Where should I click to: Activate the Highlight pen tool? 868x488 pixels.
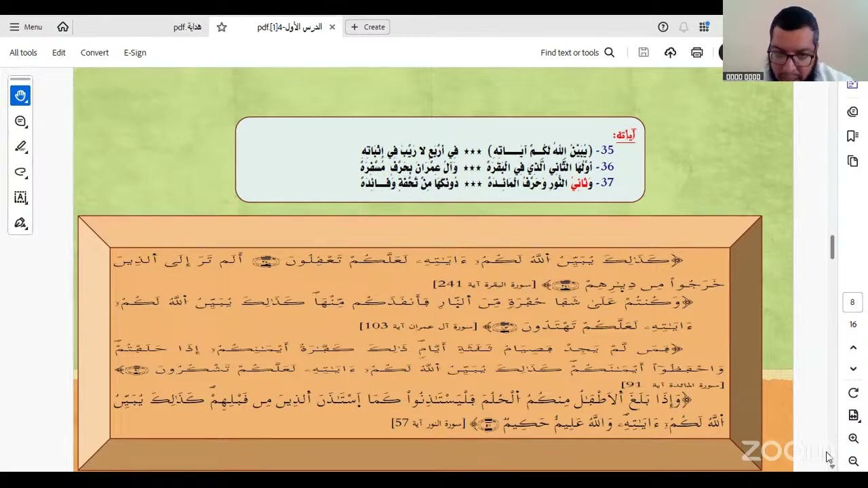pos(20,146)
